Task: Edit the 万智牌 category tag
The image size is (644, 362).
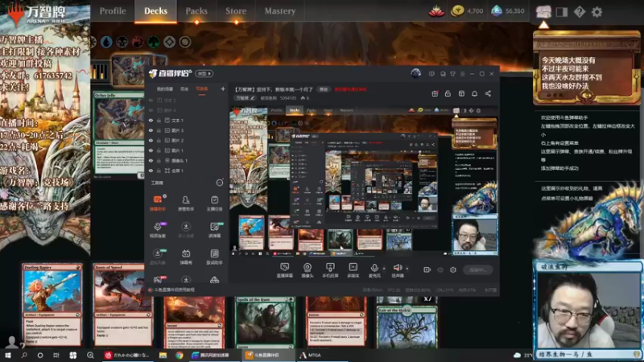Action: [245, 98]
